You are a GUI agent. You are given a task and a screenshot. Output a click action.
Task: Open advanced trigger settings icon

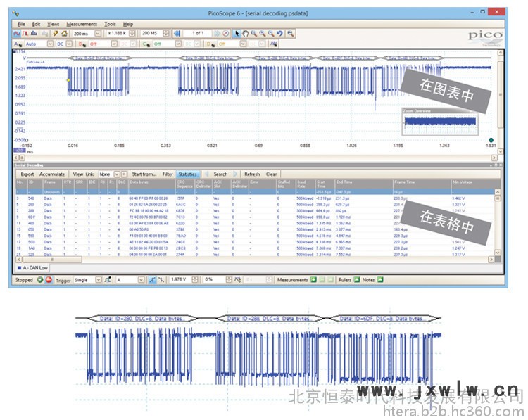pyautogui.click(x=108, y=280)
